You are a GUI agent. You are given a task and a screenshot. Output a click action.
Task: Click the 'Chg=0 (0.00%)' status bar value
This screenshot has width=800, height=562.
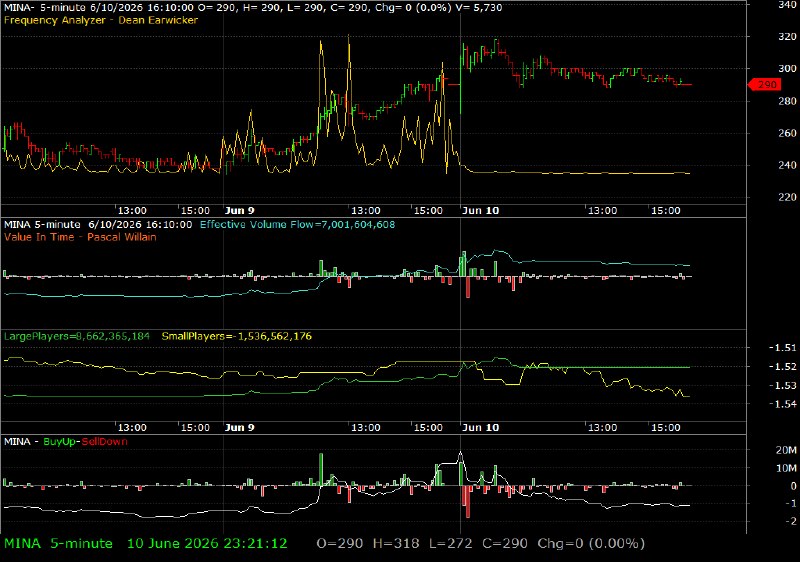(591, 544)
